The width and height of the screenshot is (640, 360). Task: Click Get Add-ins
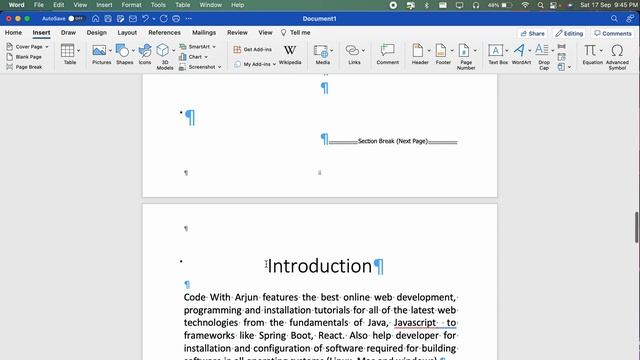click(x=252, y=49)
